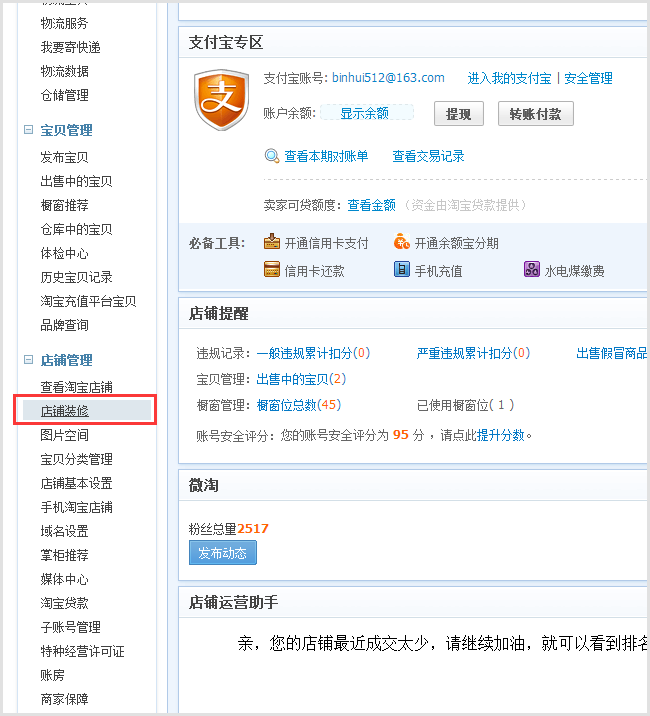Click 开通余额宝分期 text link
The height and width of the screenshot is (716, 650).
(457, 243)
